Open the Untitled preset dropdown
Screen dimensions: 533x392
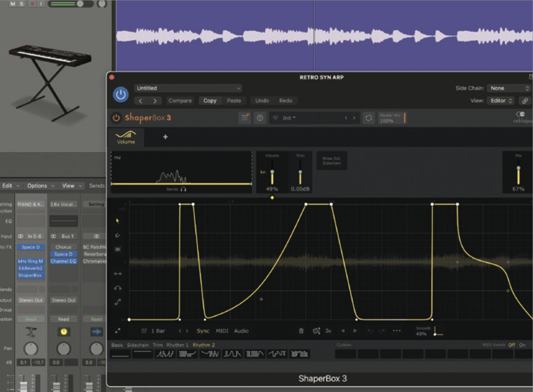187,88
